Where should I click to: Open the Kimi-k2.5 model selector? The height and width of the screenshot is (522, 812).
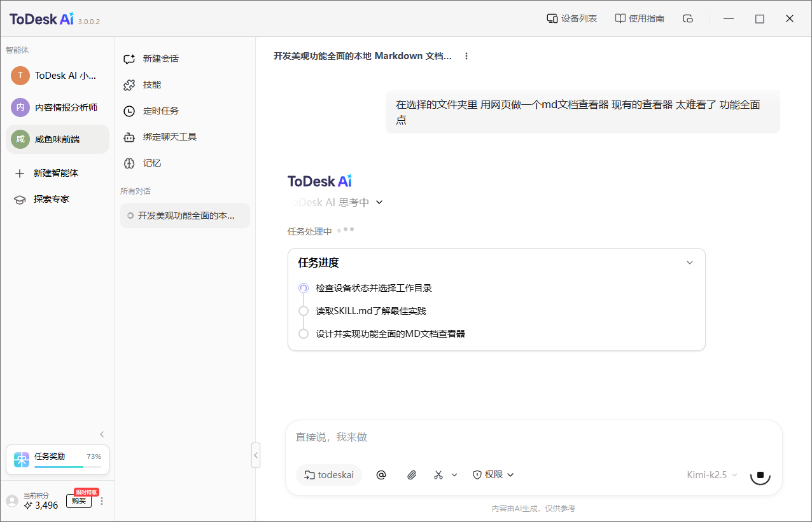712,474
